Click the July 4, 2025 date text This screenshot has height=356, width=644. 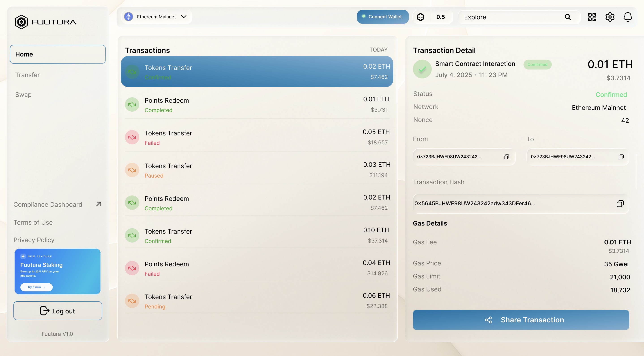pos(453,75)
